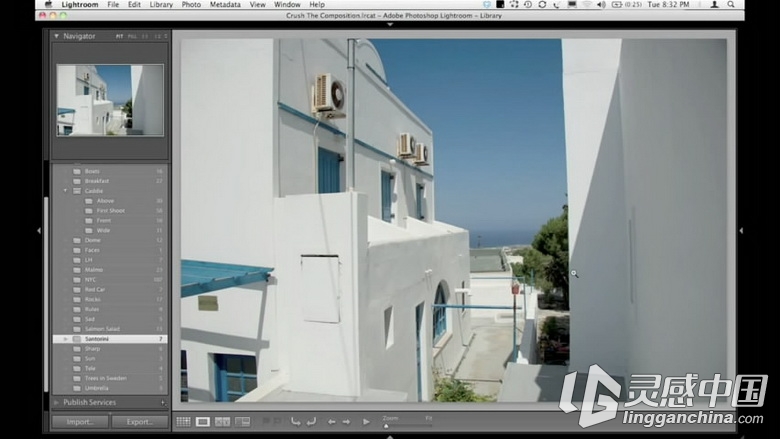Rotate photo clockwise

tap(311, 422)
